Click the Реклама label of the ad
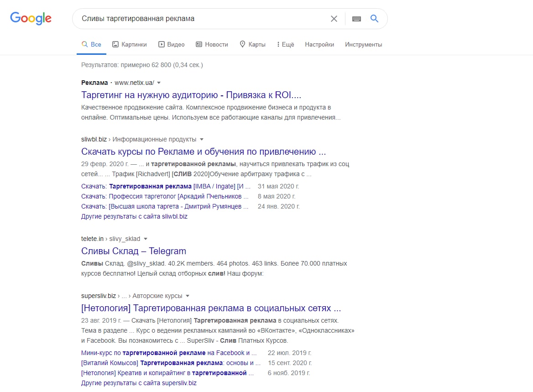Screen dimensions: 533x392 [94, 83]
